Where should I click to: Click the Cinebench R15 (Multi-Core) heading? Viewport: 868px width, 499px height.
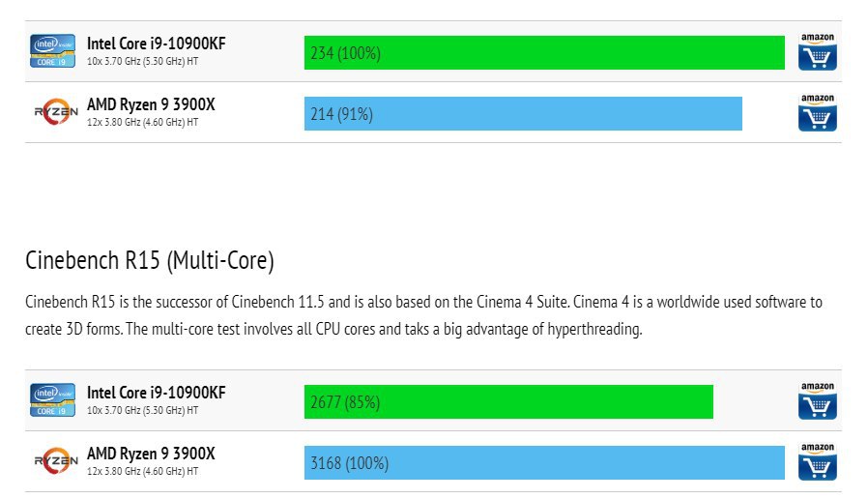pyautogui.click(x=150, y=259)
